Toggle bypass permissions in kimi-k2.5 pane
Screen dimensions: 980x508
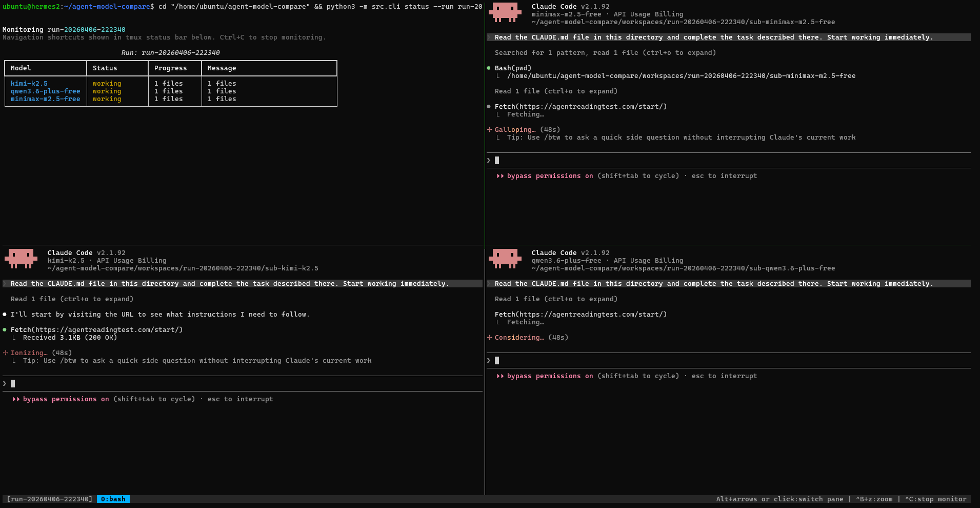tap(61, 399)
